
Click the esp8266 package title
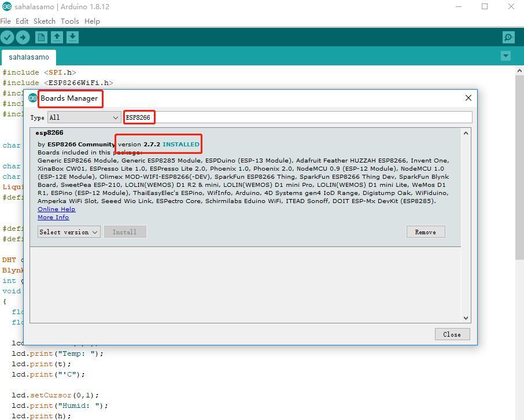click(x=50, y=132)
